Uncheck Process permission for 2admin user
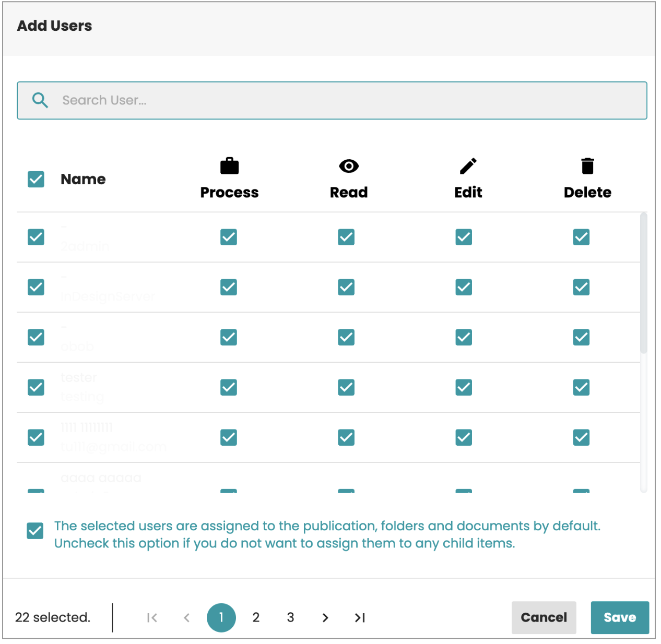This screenshot has width=661, height=644. click(229, 237)
